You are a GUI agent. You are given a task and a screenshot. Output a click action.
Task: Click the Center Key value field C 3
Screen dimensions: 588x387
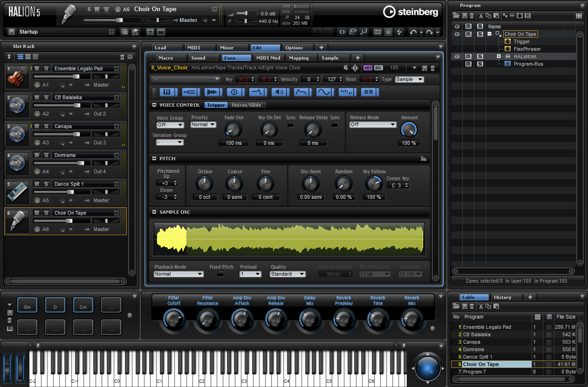coord(398,185)
